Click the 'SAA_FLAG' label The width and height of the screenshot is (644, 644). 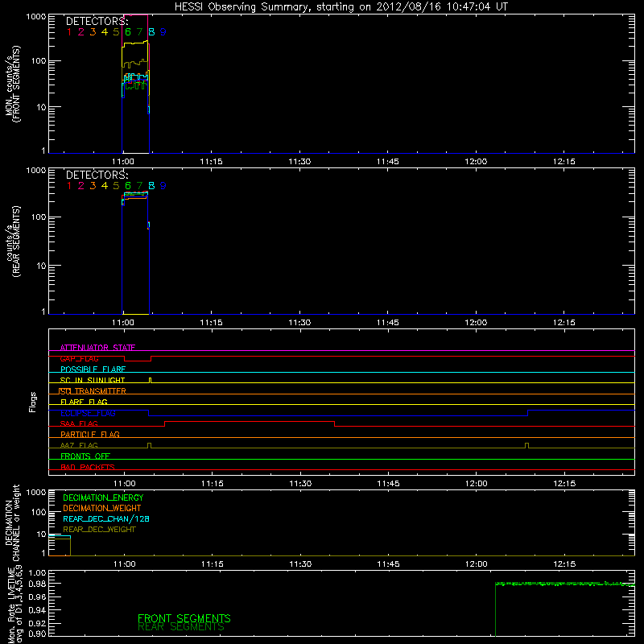tap(79, 423)
